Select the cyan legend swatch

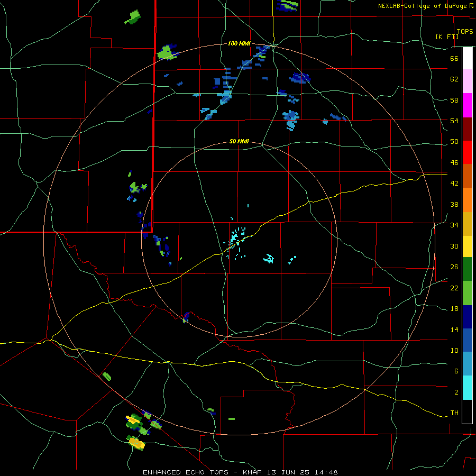point(467,388)
